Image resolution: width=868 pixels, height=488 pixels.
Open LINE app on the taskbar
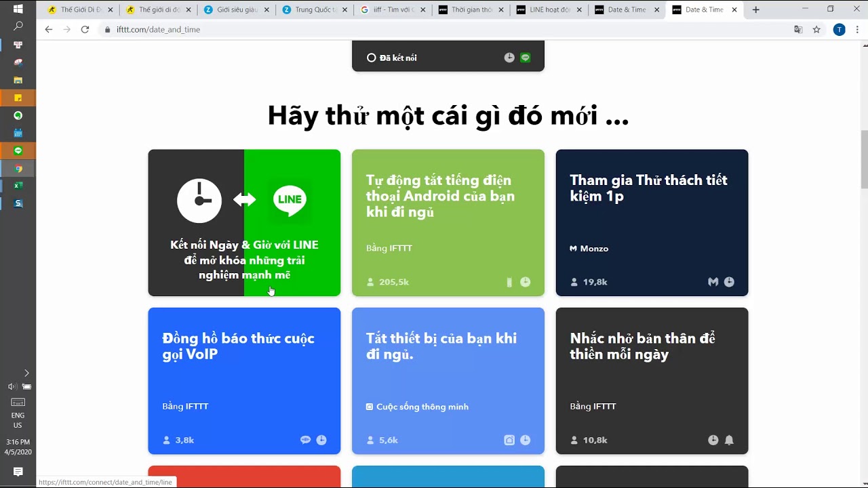tap(18, 150)
